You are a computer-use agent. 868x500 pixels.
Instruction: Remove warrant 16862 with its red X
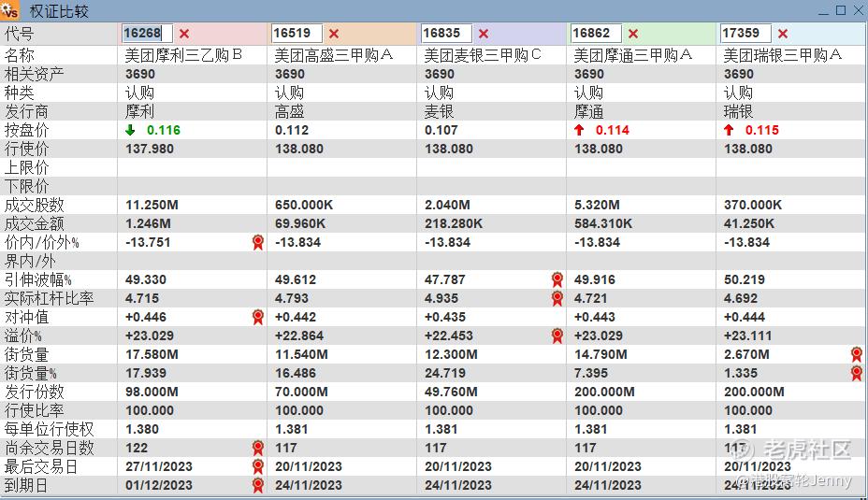pos(633,34)
